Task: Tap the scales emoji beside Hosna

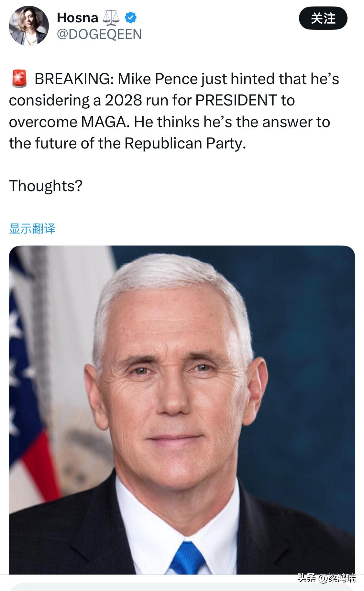Action: 111,18
